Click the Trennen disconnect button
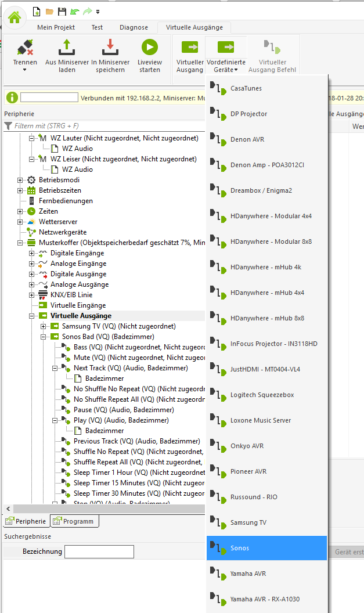Viewport: 364px width, 613px height. tap(25, 55)
